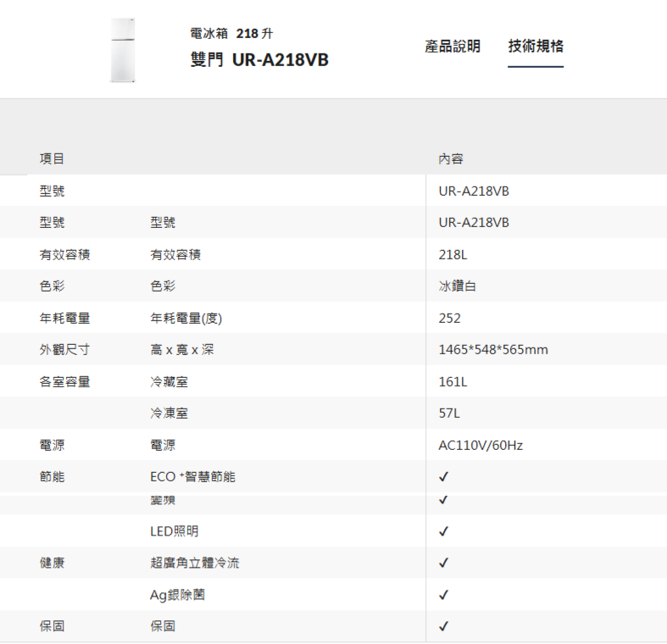Click the 項目 column header
Viewport: 667px width, 644px height.
[53, 159]
